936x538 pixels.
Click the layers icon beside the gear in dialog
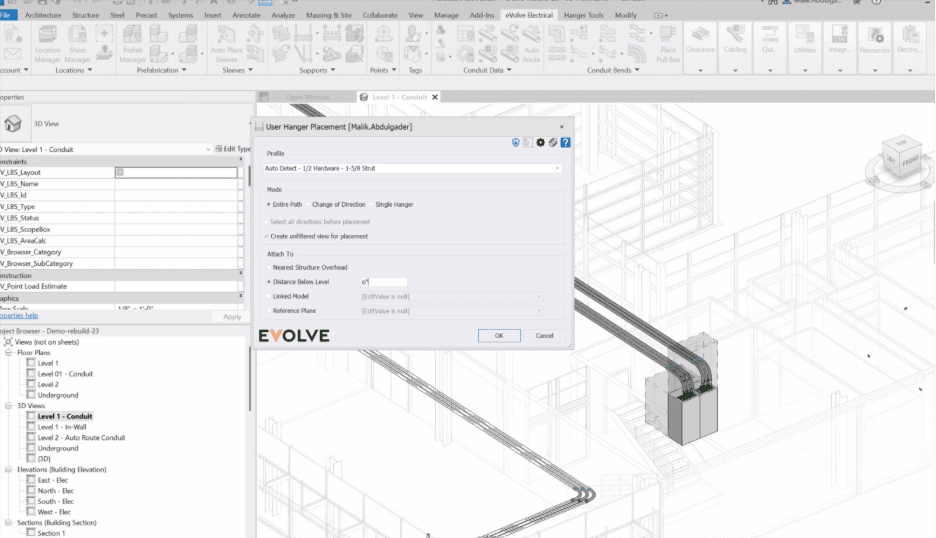tap(553, 142)
